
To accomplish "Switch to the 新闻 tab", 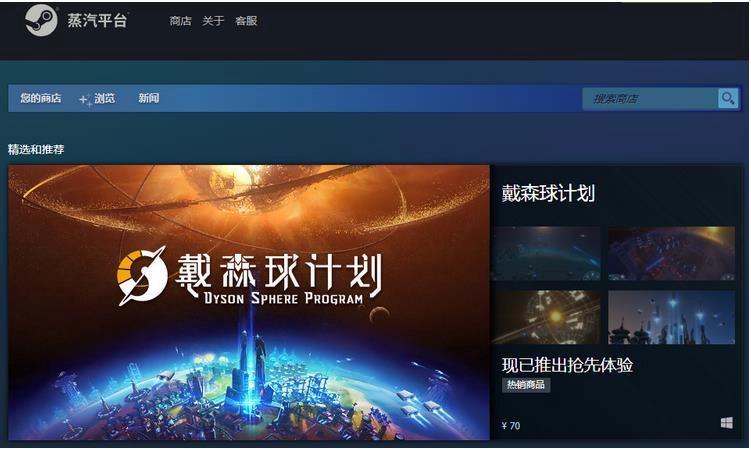I will point(149,98).
